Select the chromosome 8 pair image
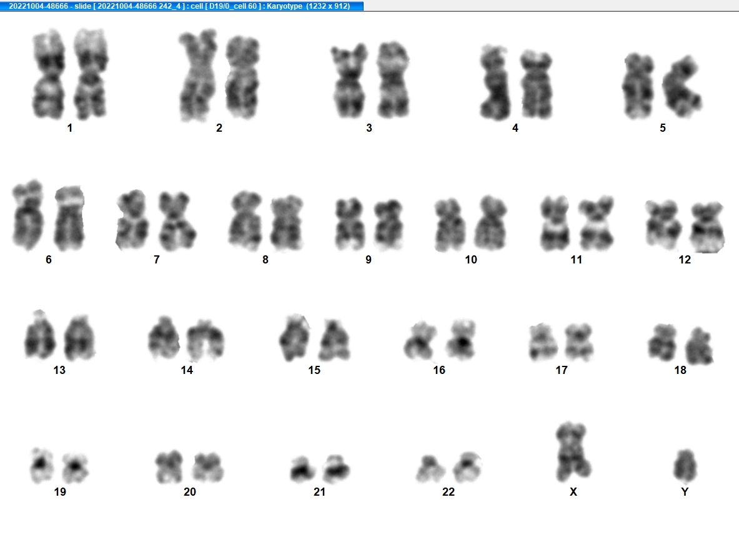 click(266, 220)
